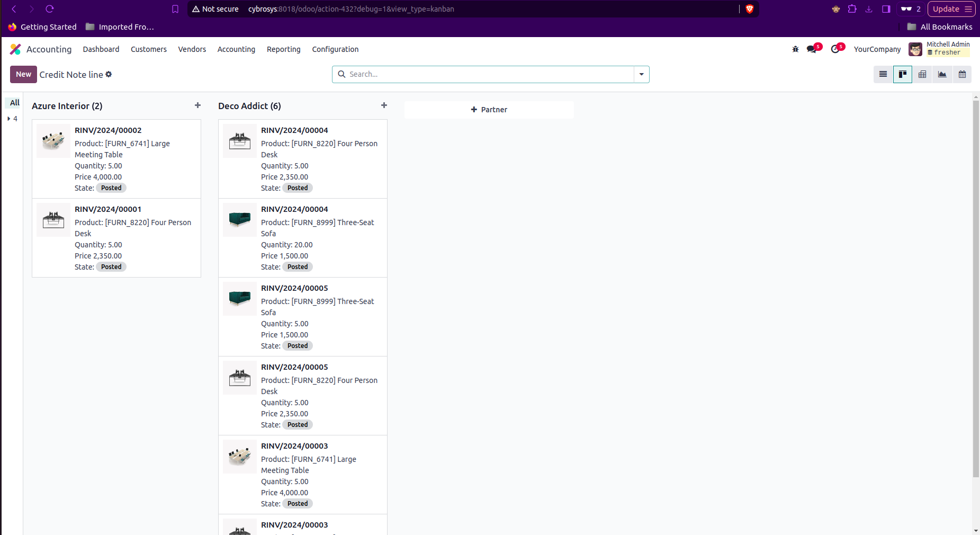
Task: Click Quantity: 20.00 on Three-Seat Sofa card
Action: point(287,245)
